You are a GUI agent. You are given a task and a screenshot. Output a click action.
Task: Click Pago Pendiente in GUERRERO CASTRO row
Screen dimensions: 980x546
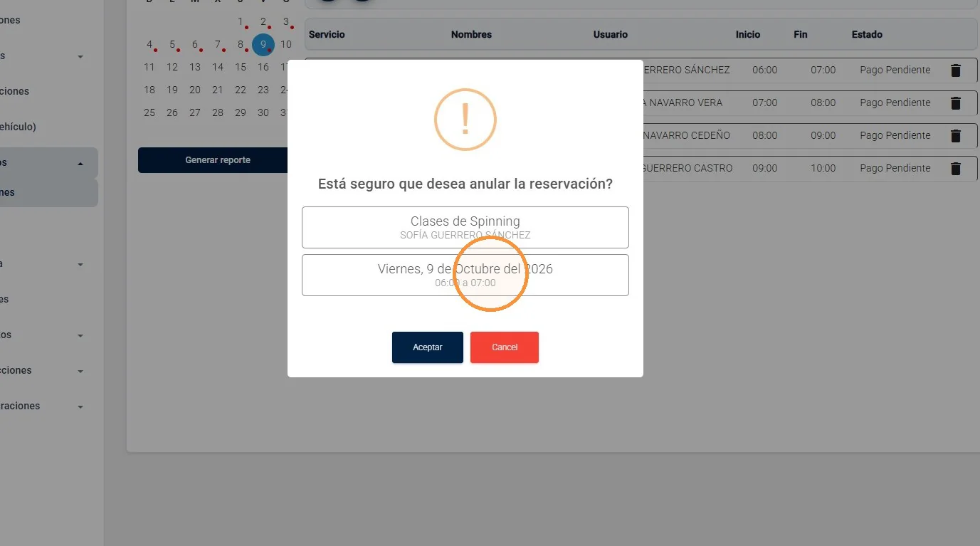coord(895,168)
